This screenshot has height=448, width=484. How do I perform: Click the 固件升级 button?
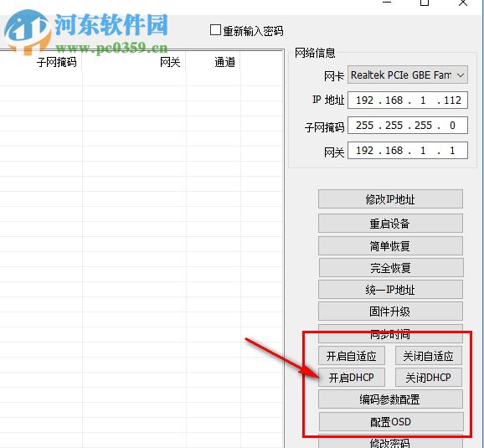[x=390, y=312]
